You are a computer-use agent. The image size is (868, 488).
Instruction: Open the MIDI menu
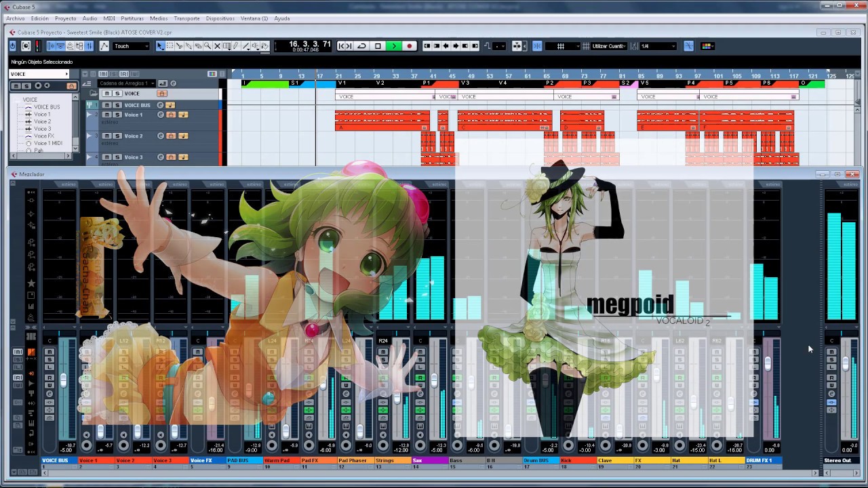coord(108,18)
